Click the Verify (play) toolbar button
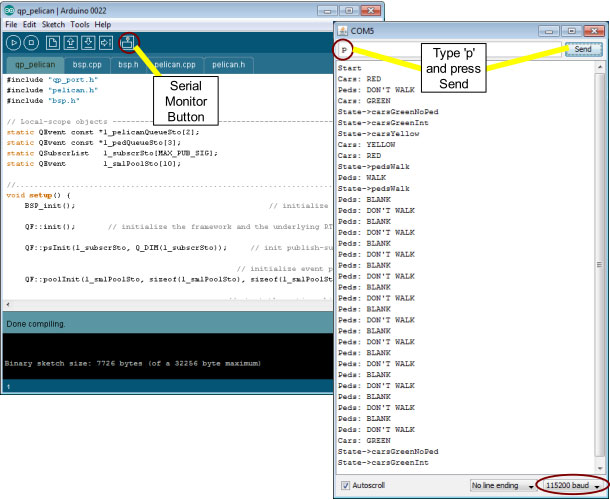This screenshot has height=500, width=610. [x=13, y=42]
